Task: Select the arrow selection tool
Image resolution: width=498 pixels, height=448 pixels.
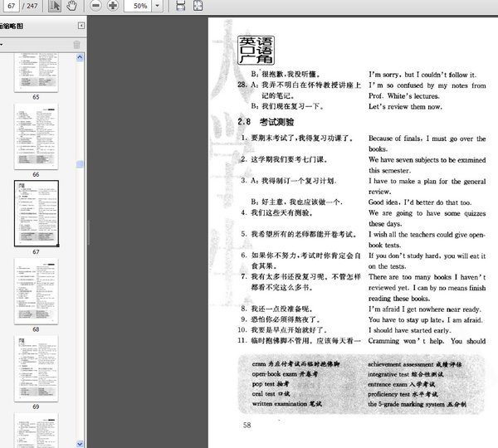Action: [x=55, y=6]
